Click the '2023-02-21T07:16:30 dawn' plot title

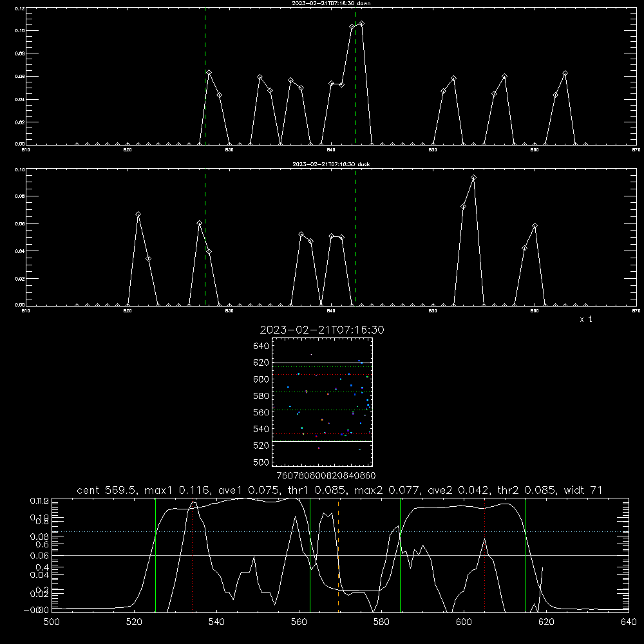click(331, 3)
